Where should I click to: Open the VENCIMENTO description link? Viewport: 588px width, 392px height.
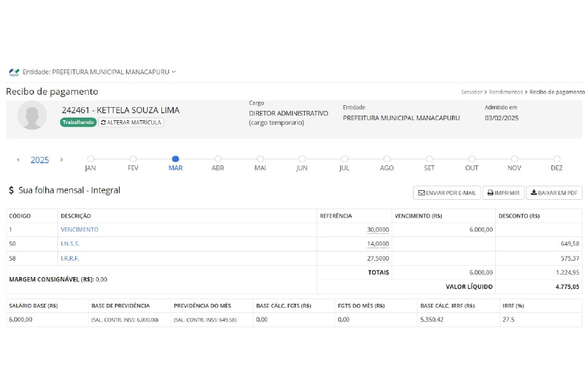(x=80, y=229)
